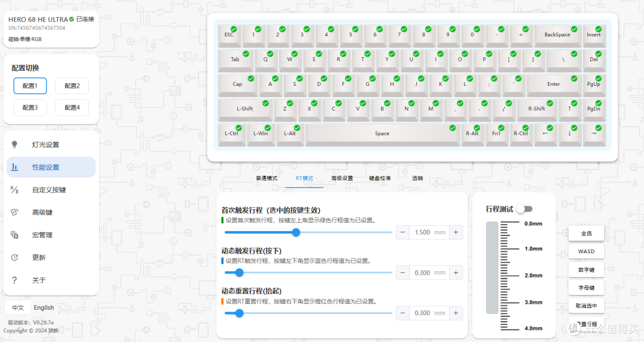Click the macro copy icon beside 宏管理
644x342 pixels.
[x=14, y=235]
